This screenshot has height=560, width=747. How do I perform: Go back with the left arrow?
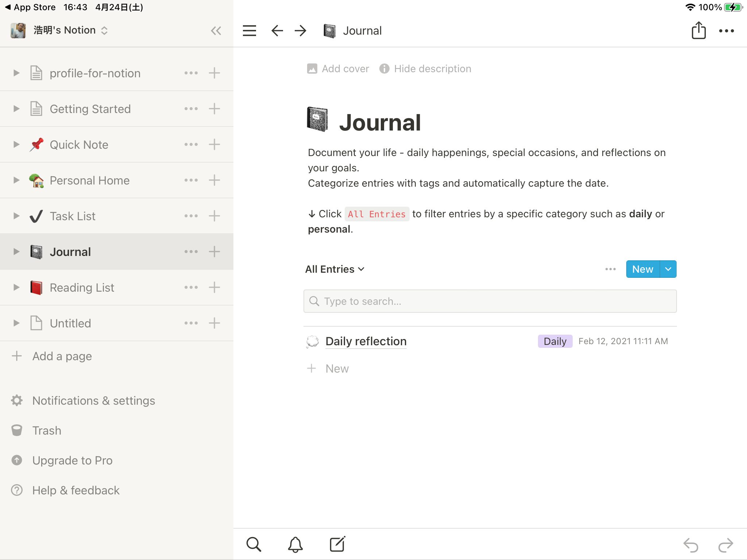pos(277,31)
